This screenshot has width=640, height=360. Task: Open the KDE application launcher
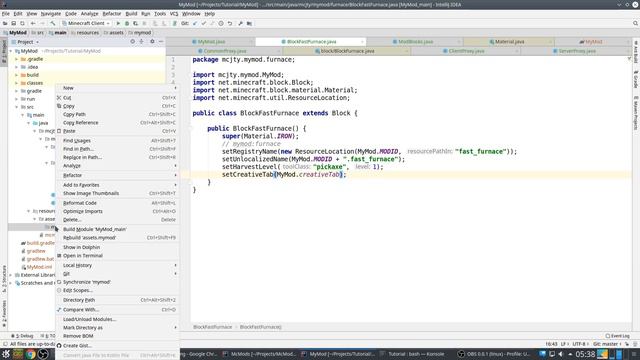click(x=6, y=354)
